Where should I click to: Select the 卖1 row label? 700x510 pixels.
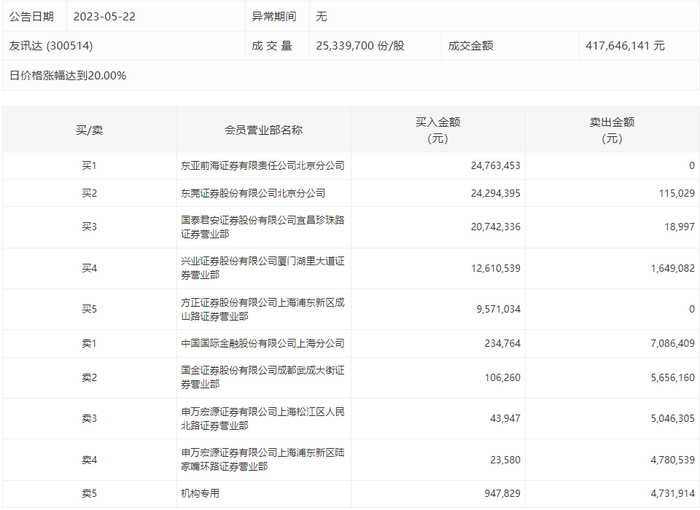[x=89, y=343]
